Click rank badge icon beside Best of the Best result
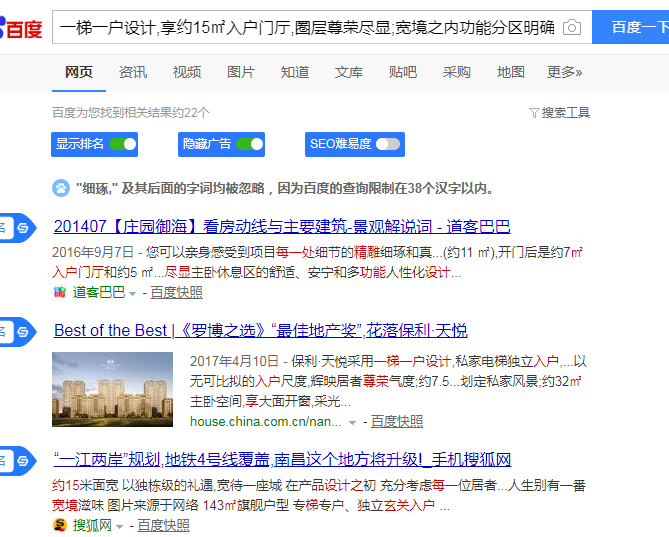This screenshot has height=537, width=669. (23, 332)
